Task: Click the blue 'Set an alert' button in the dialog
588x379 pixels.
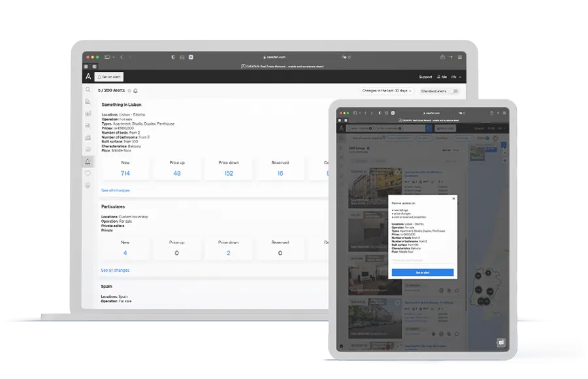Action: point(423,272)
